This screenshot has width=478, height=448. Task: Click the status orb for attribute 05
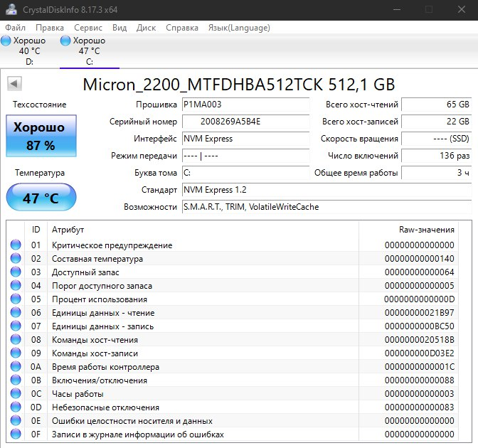[16, 299]
